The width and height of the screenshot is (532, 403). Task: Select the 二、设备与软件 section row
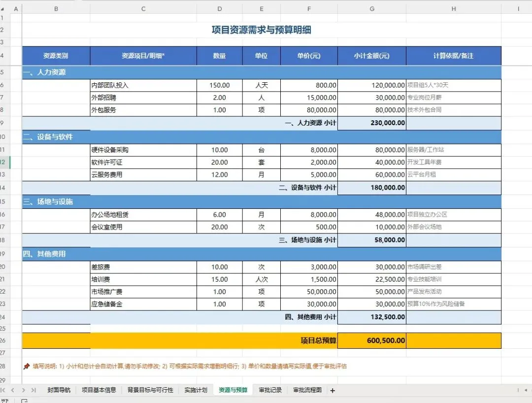tap(262, 137)
